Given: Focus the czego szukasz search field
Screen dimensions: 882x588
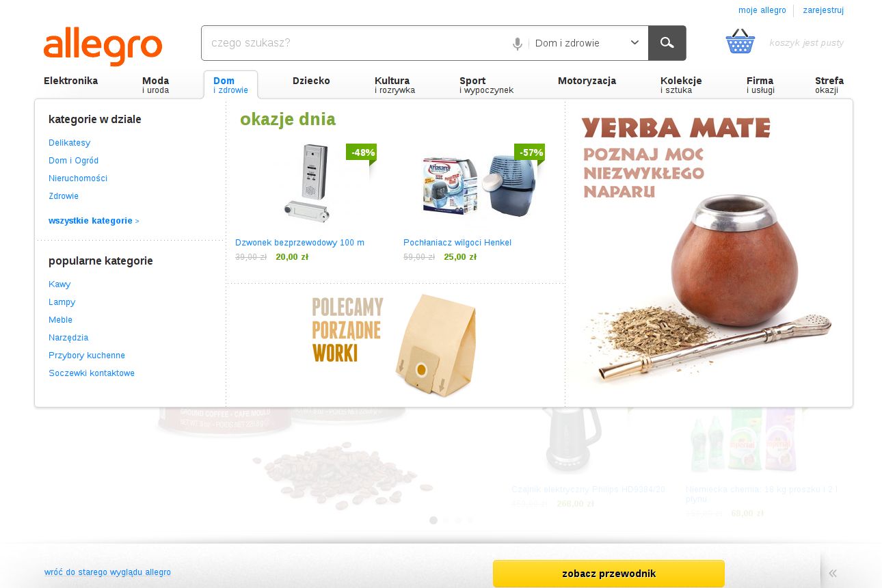Looking at the screenshot, I should click(356, 43).
